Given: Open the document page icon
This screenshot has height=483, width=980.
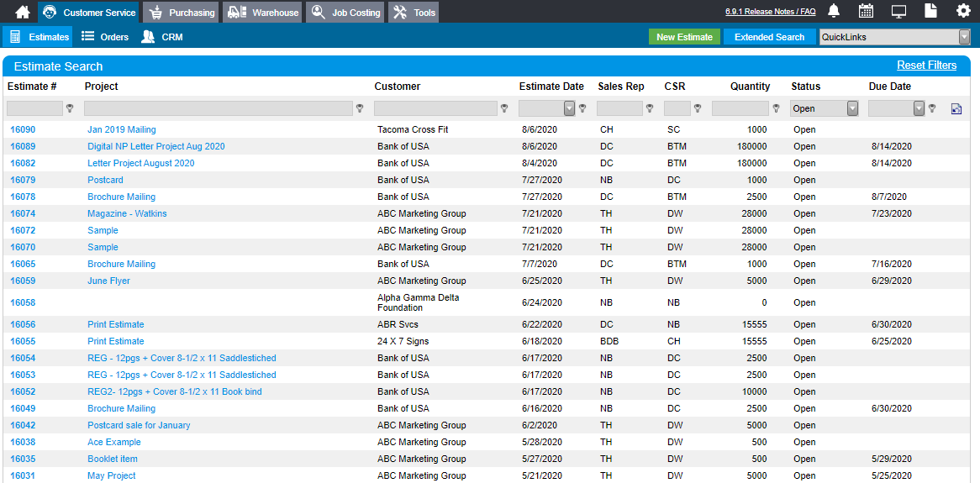Looking at the screenshot, I should 931,11.
